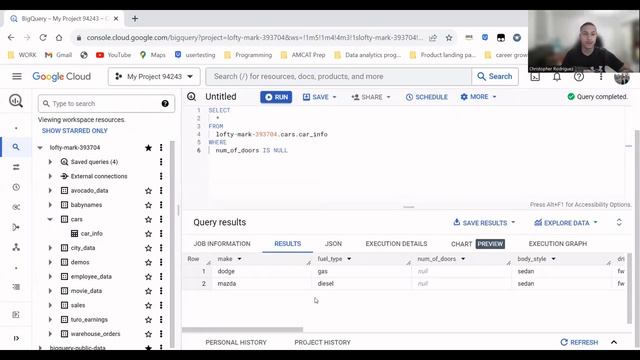This screenshot has height=360, width=640.
Task: Click the browser address bar URL
Action: [254, 38]
